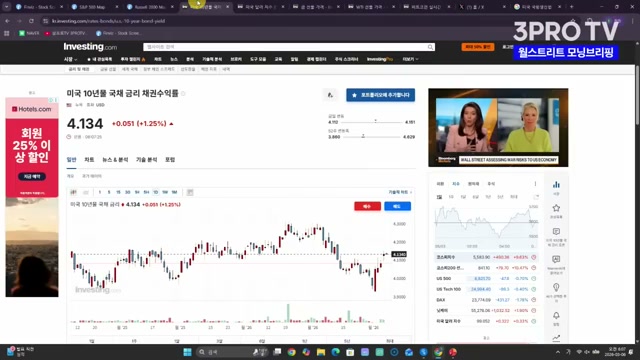Show hidden icons chevron in system tray
The width and height of the screenshot is (640, 360).
click(558, 352)
